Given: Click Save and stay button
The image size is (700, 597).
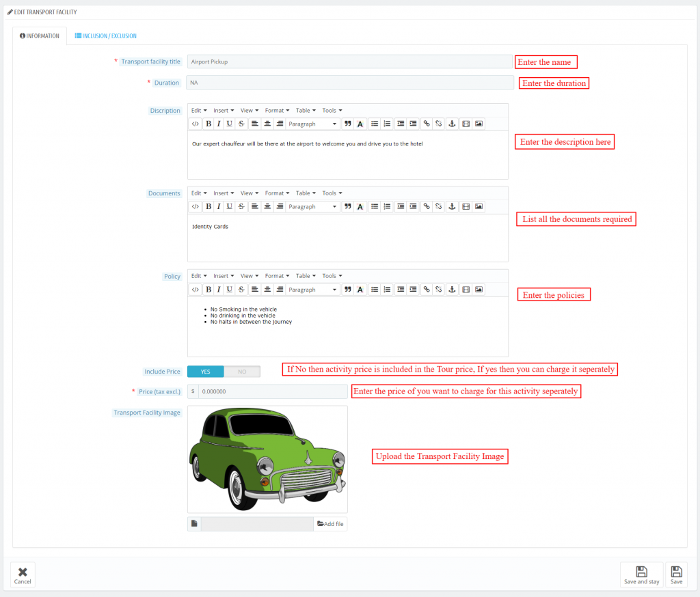Looking at the screenshot, I should point(641,574).
